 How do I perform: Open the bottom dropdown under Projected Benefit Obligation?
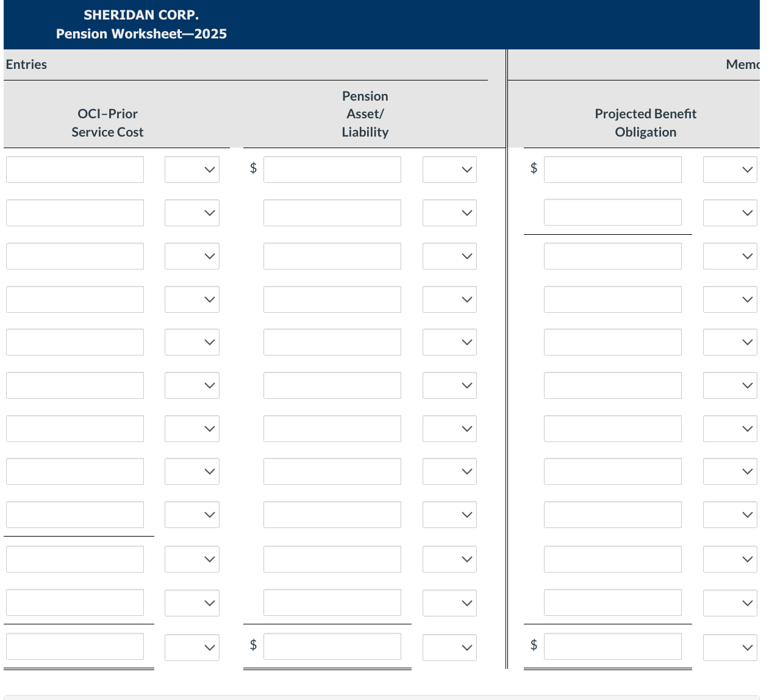click(x=730, y=647)
